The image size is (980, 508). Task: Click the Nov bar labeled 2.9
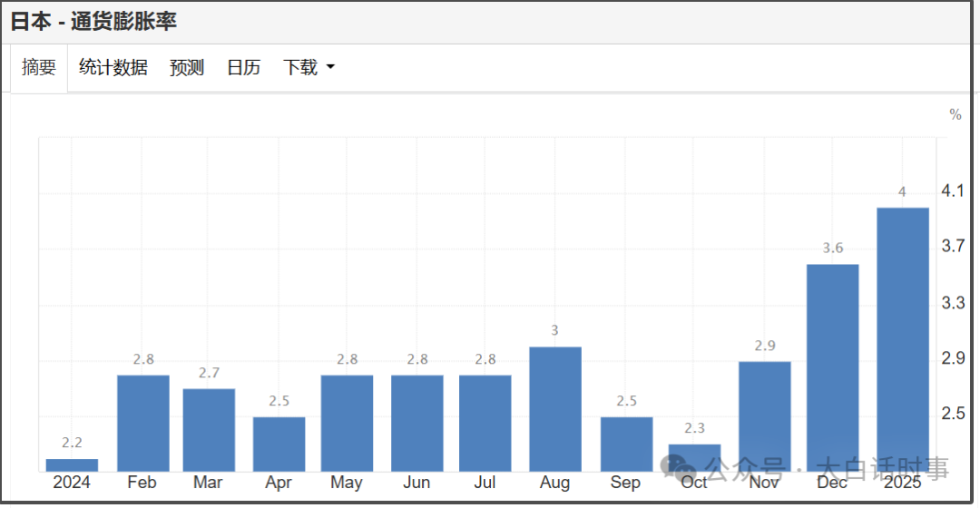click(x=764, y=416)
